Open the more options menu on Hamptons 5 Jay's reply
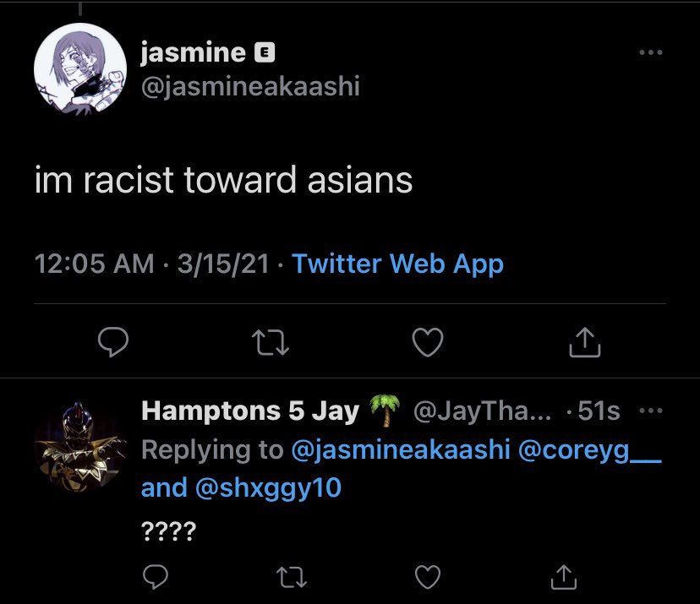 tap(651, 411)
